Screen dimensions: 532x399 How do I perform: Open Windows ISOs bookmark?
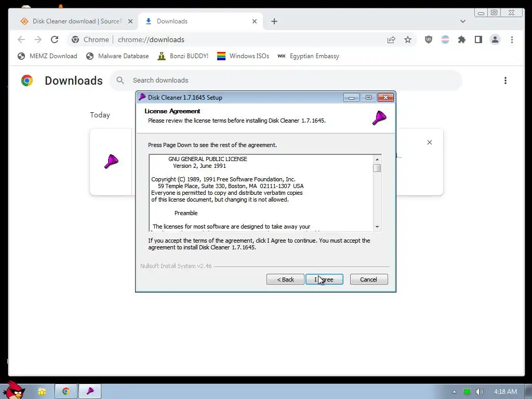click(243, 56)
